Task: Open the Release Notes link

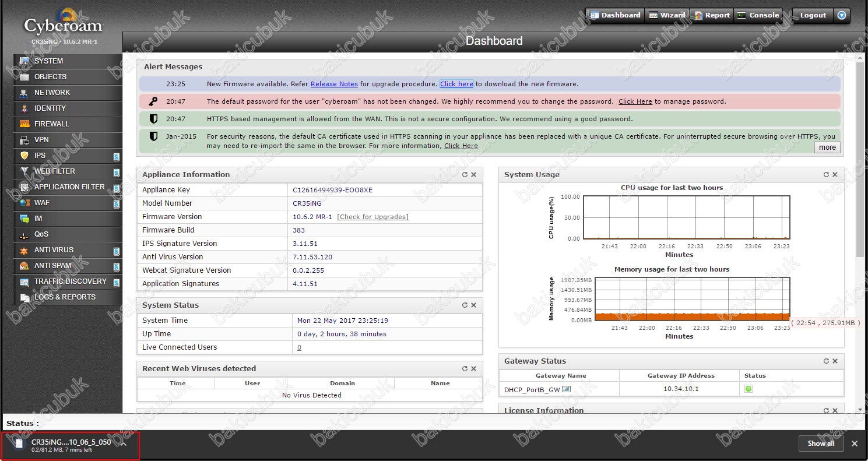Action: [334, 84]
